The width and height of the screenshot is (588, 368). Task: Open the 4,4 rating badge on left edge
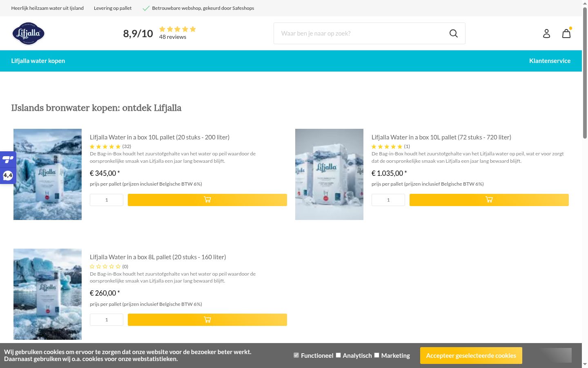coord(8,176)
